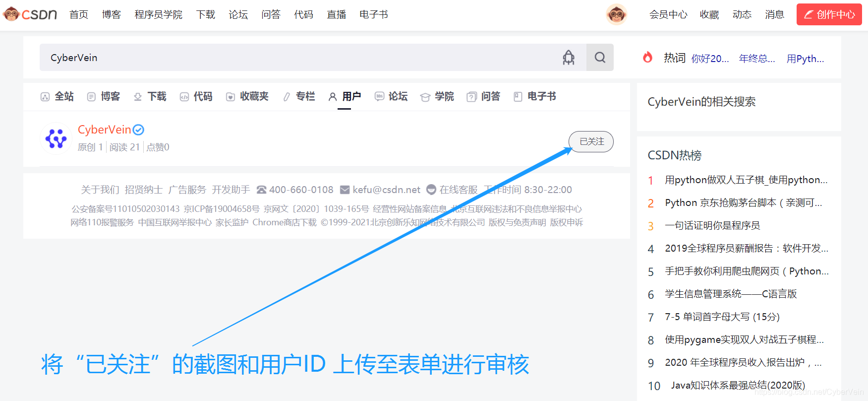Open CyberVein user avatar
Image resolution: width=868 pixels, height=401 pixels.
(x=56, y=138)
